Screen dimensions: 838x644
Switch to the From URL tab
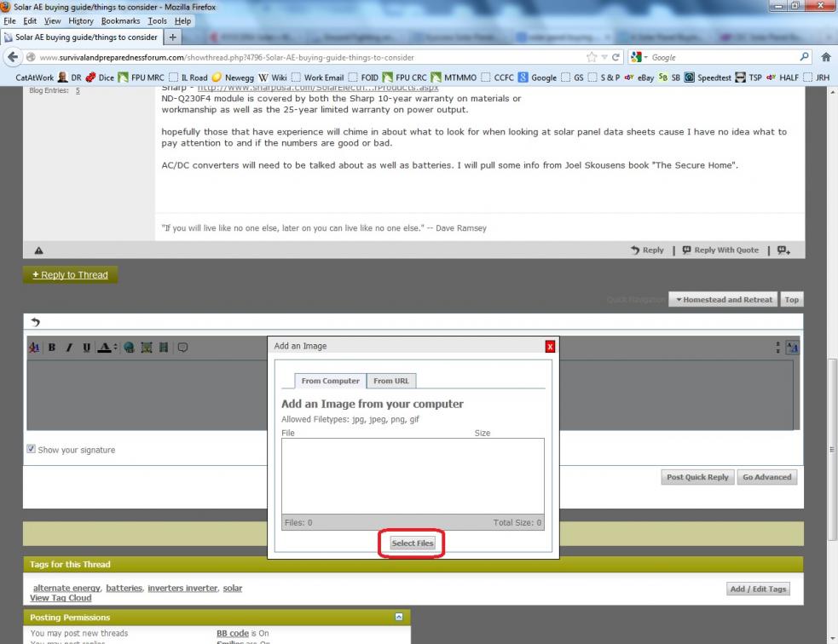(x=390, y=381)
